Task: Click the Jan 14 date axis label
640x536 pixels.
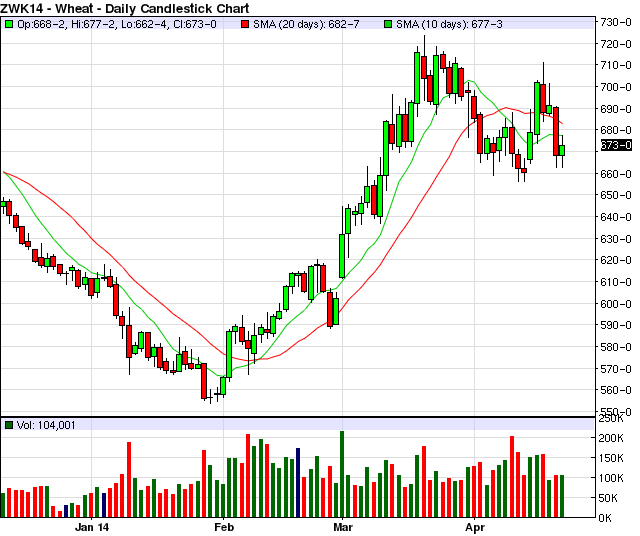Action: pos(92,527)
